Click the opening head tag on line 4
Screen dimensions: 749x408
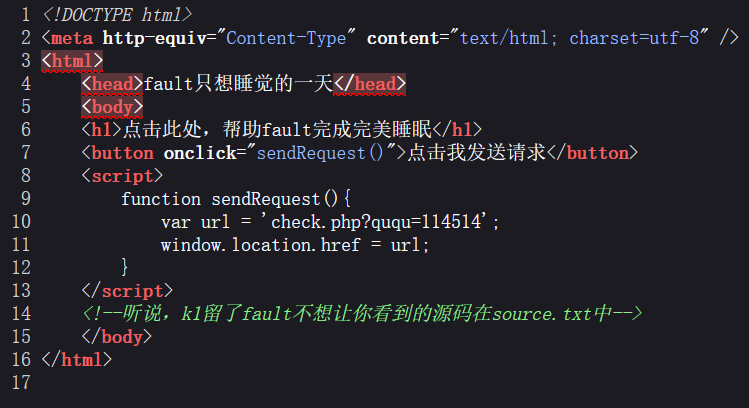(112, 84)
